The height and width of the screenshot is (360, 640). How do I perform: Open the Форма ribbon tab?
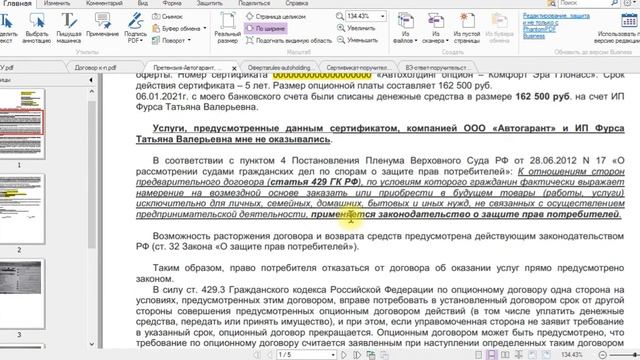[172, 3]
